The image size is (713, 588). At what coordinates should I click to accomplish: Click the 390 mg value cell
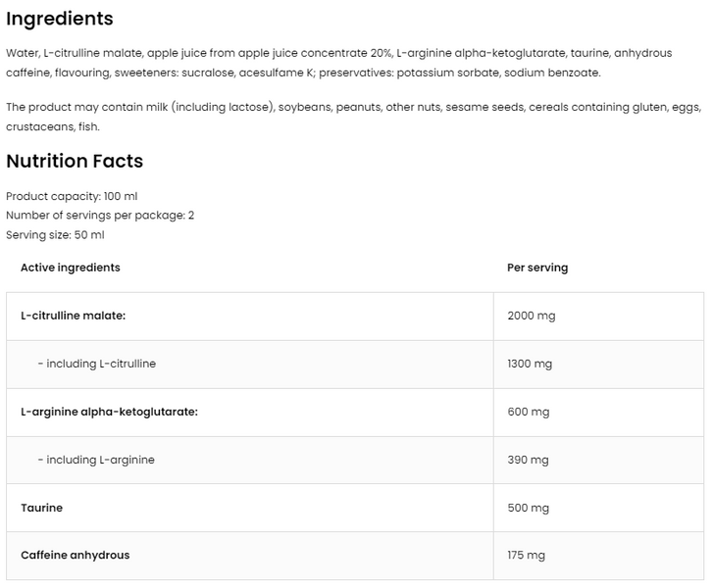(598, 461)
